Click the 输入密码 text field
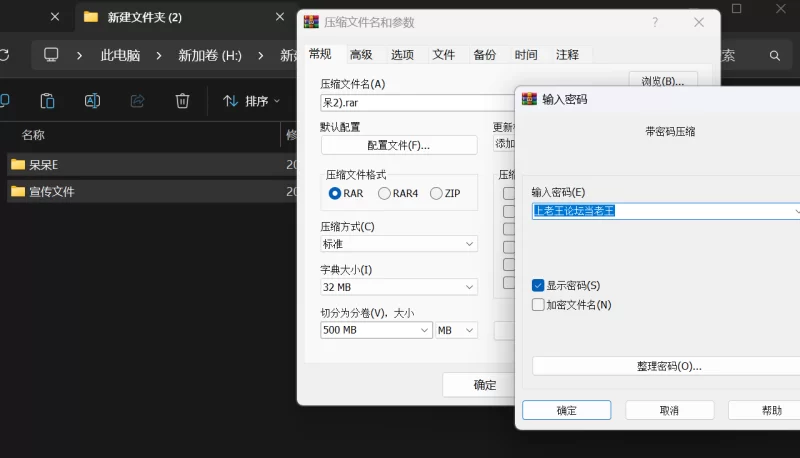The width and height of the screenshot is (800, 458). (x=666, y=211)
